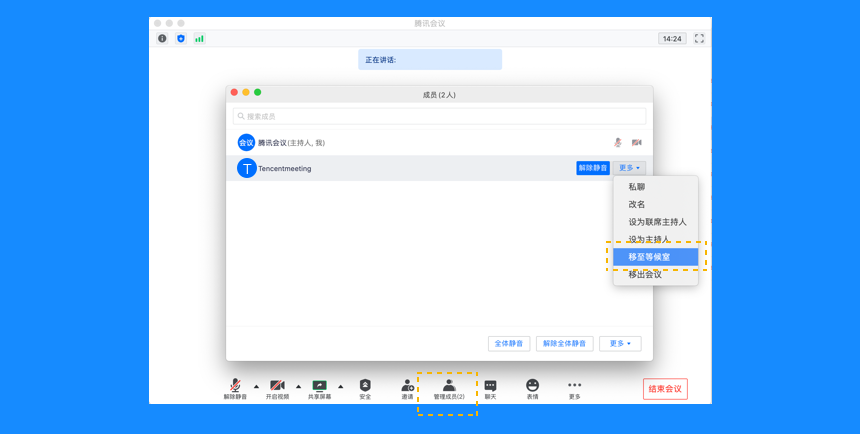
Task: Click the blue T avatar
Action: coord(247,168)
